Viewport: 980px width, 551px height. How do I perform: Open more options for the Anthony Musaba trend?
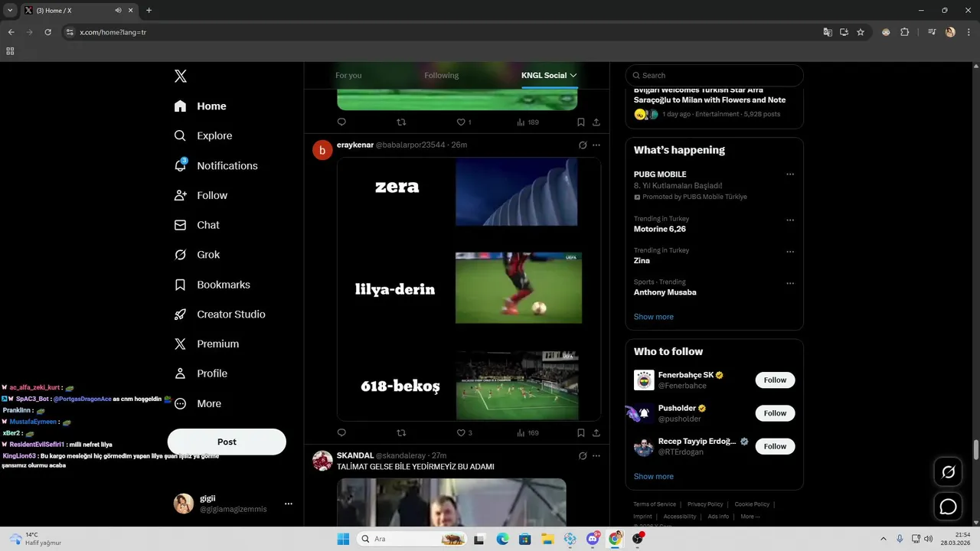click(790, 283)
